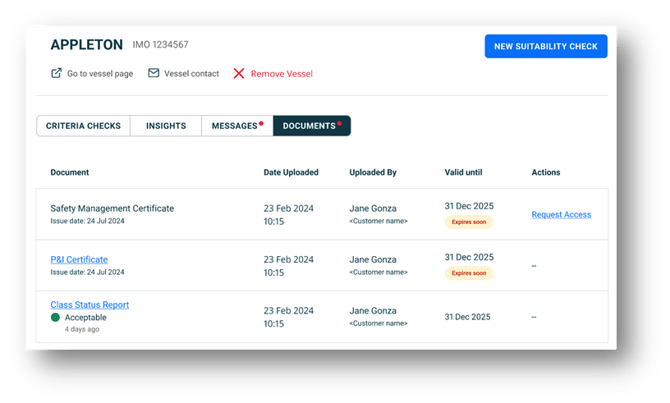
Task: Open the P&I Certificate document link
Action: pos(79,260)
